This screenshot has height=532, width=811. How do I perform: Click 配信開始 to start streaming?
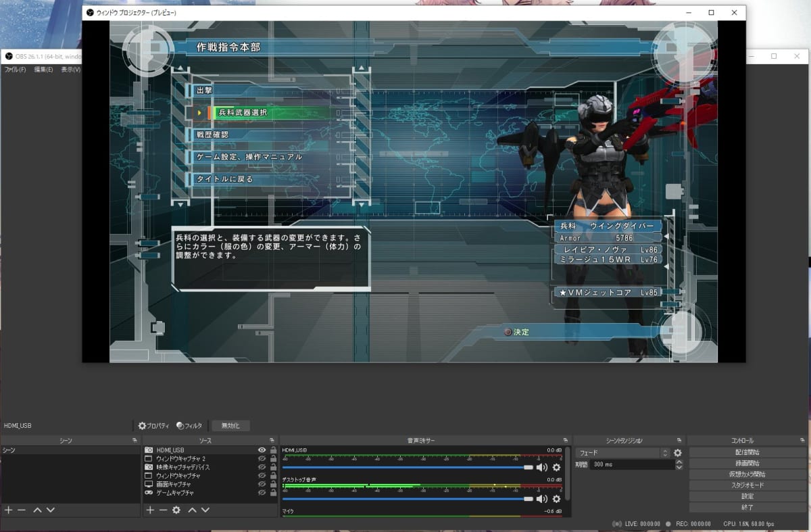point(747,452)
